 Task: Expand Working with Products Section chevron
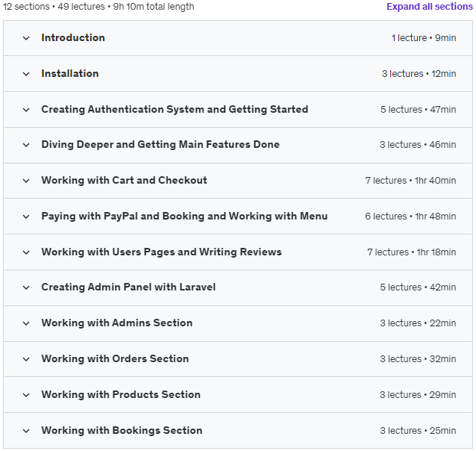pos(26,396)
